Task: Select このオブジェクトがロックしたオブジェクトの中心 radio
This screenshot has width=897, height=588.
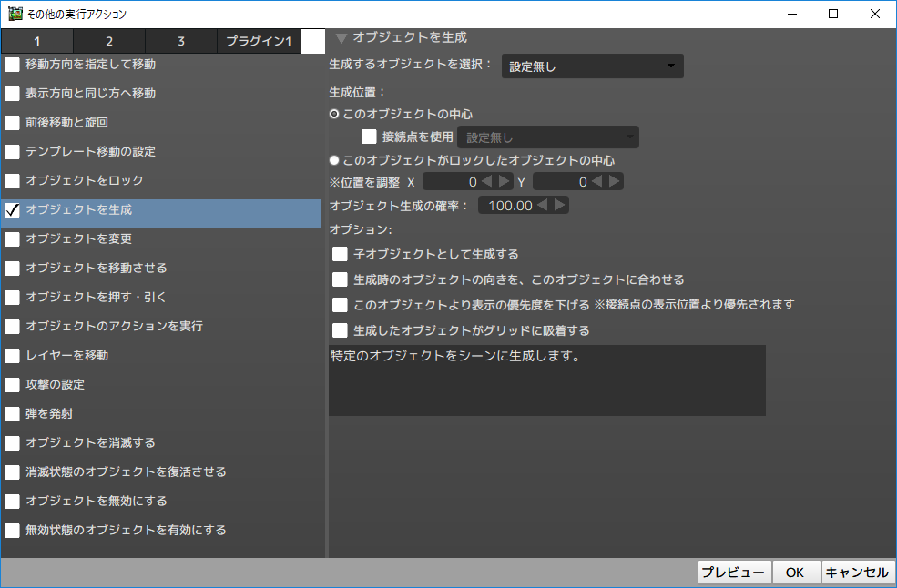Action: pyautogui.click(x=334, y=160)
